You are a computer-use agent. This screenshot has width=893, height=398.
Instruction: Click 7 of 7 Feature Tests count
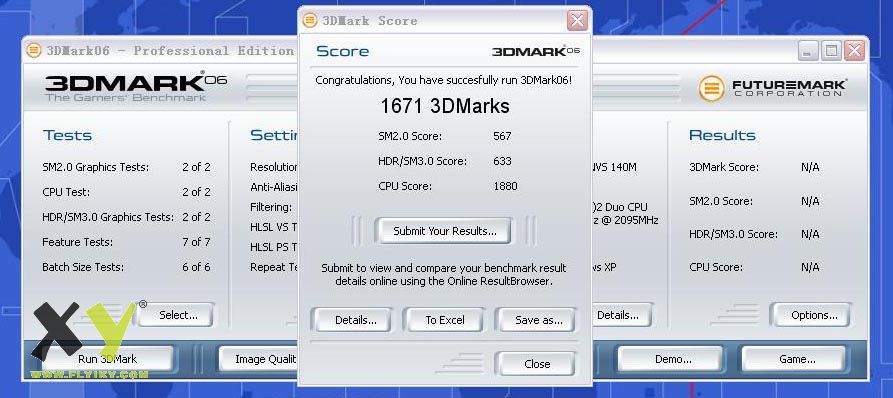coord(196,243)
